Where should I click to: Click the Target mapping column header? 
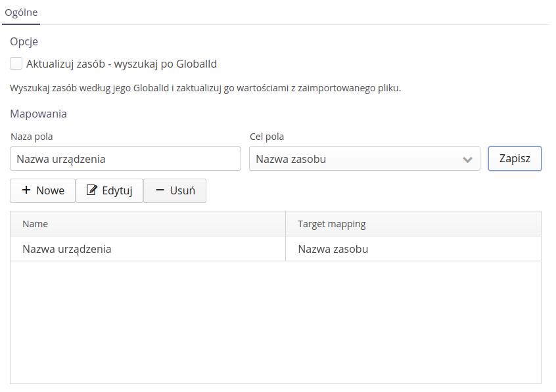(331, 224)
